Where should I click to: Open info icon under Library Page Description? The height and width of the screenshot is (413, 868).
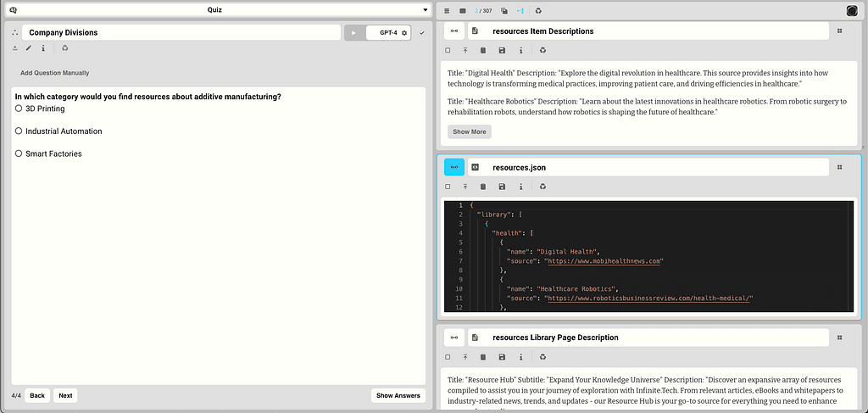[x=521, y=357]
